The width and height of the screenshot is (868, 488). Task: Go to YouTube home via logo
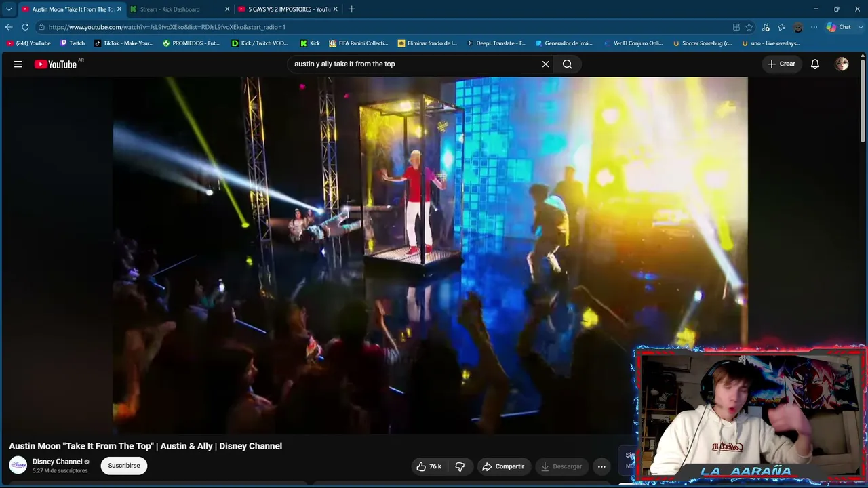tap(56, 64)
